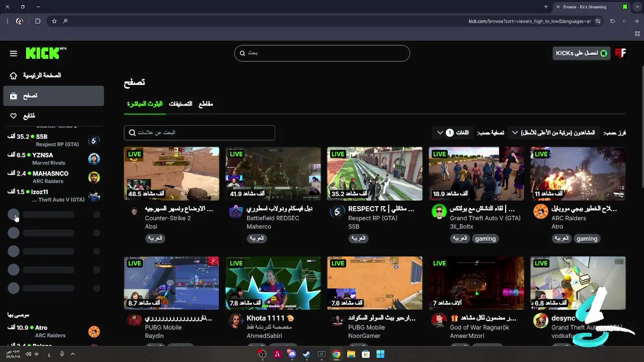Click the get KICKs button

coord(582,53)
